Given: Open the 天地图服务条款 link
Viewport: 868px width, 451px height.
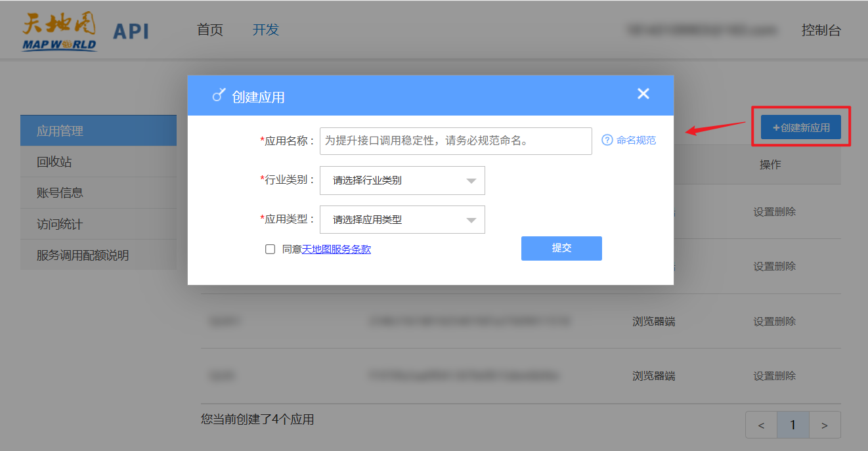Looking at the screenshot, I should [336, 249].
